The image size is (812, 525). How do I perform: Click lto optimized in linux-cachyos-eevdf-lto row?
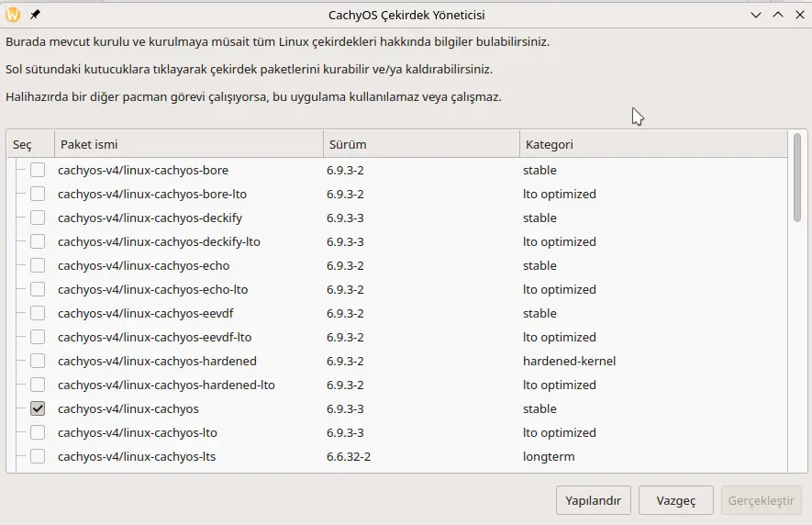pyautogui.click(x=560, y=337)
